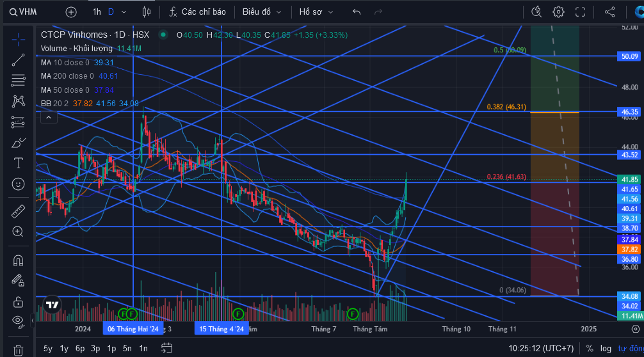Open the Hồ sơ menu
644x357 pixels.
(x=316, y=12)
